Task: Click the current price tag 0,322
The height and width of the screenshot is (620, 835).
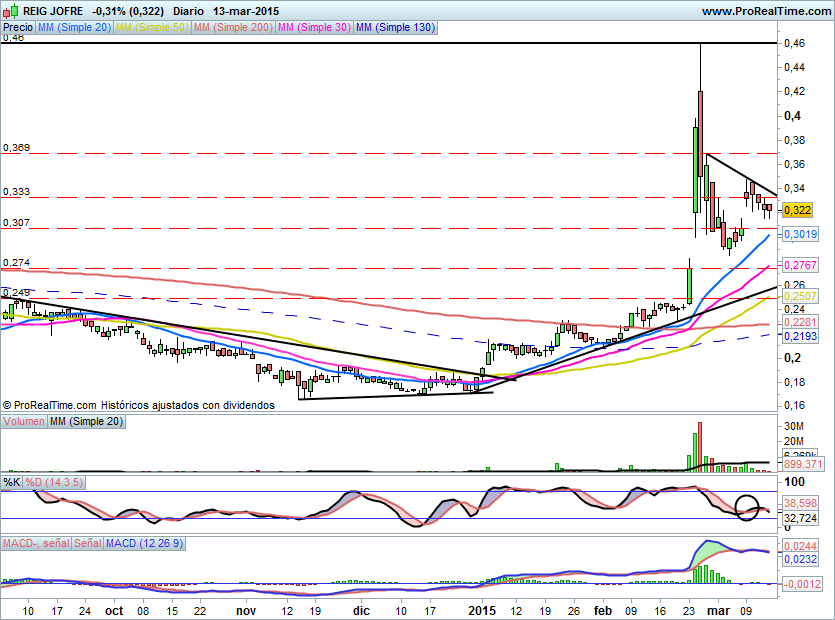Action: [x=798, y=210]
